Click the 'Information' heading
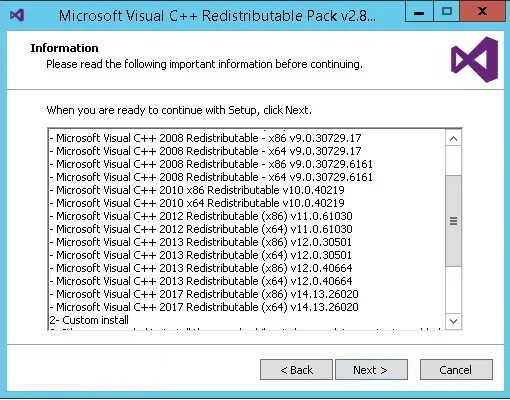This screenshot has width=510, height=400. (64, 48)
